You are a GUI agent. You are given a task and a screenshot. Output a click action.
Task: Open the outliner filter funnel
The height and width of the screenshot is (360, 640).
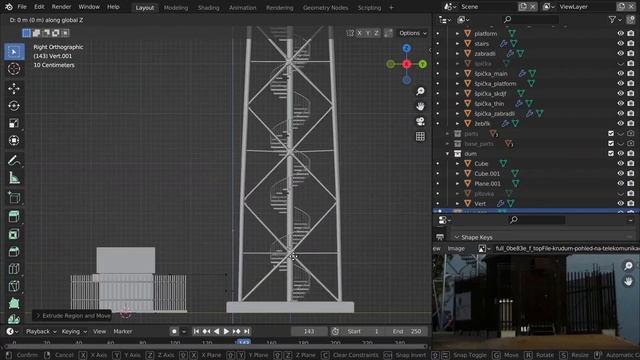pyautogui.click(x=612, y=19)
